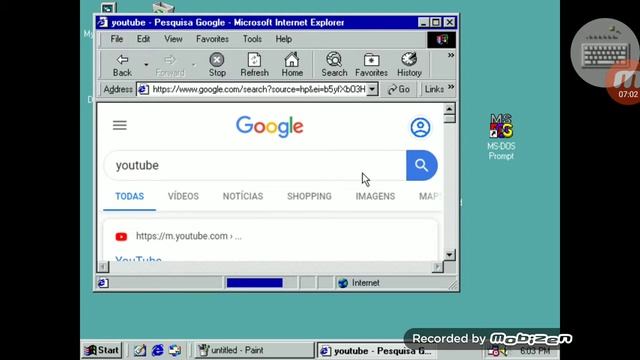
Task: Click the Google search box containing youtube
Action: (255, 165)
